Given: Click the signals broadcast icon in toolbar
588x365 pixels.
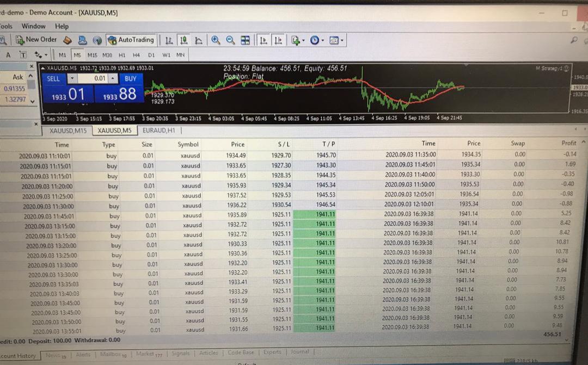Looking at the screenshot, I should click(x=97, y=40).
